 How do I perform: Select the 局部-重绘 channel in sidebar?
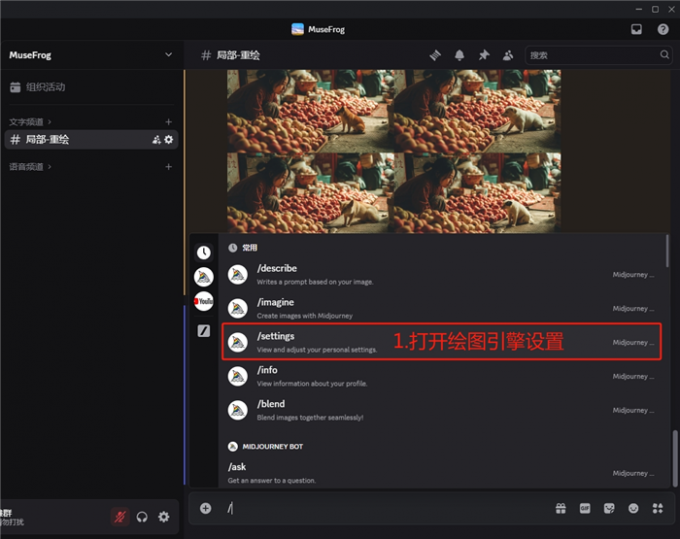(91, 140)
